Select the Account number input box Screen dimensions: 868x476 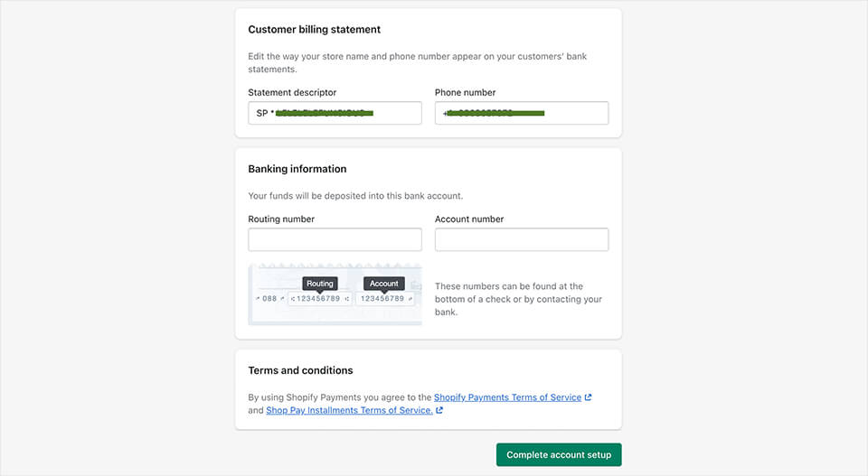coord(521,239)
